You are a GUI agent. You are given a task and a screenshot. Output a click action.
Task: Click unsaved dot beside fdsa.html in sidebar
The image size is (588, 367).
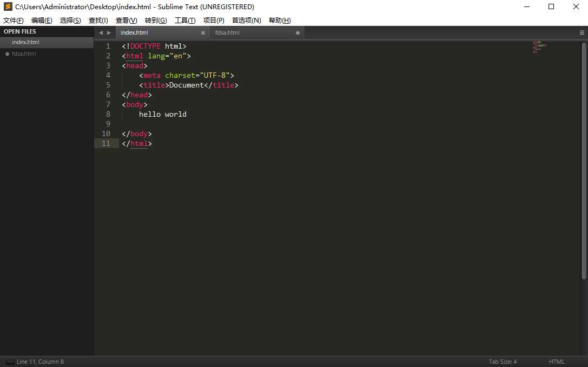[x=6, y=54]
